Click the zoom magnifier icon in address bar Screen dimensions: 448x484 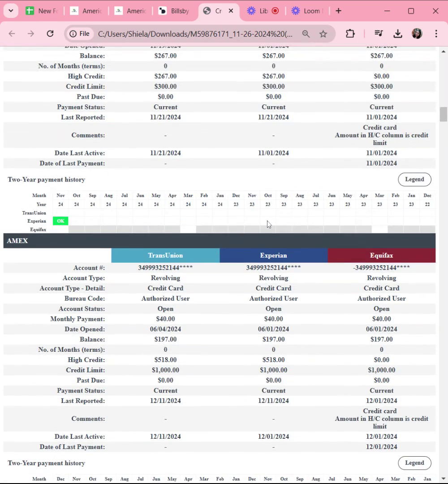tap(306, 34)
